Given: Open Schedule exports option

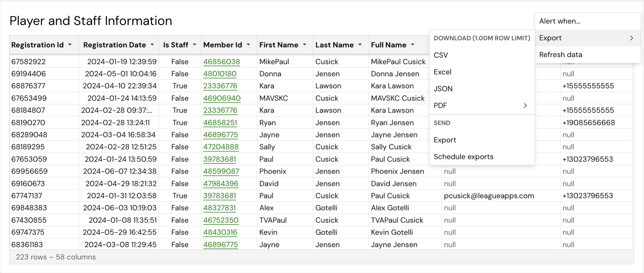Looking at the screenshot, I should click(x=464, y=157).
